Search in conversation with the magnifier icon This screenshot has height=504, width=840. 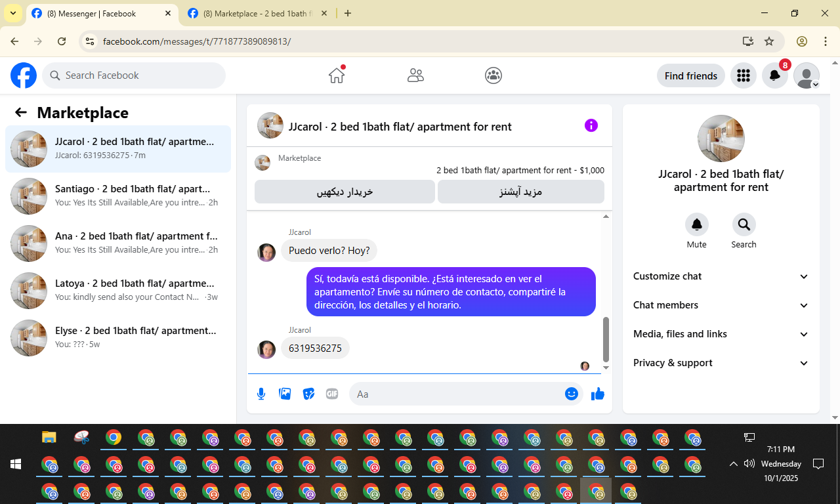click(744, 225)
